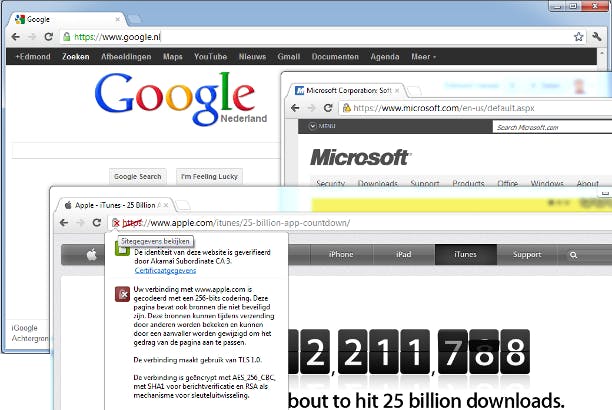Click the Google Nederland logo
The width and height of the screenshot is (612, 410).
[x=180, y=99]
